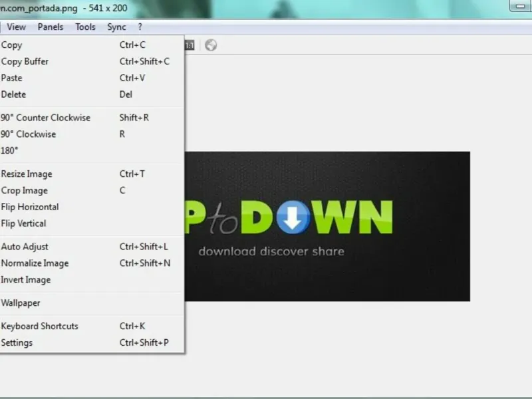This screenshot has height=399, width=532.
Task: Set image as Wallpaper
Action: (92, 303)
